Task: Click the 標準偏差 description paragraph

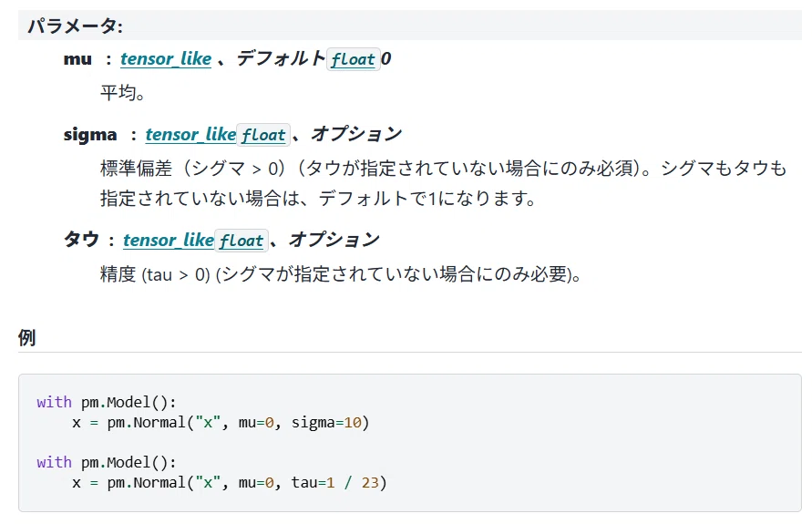Action: [443, 183]
